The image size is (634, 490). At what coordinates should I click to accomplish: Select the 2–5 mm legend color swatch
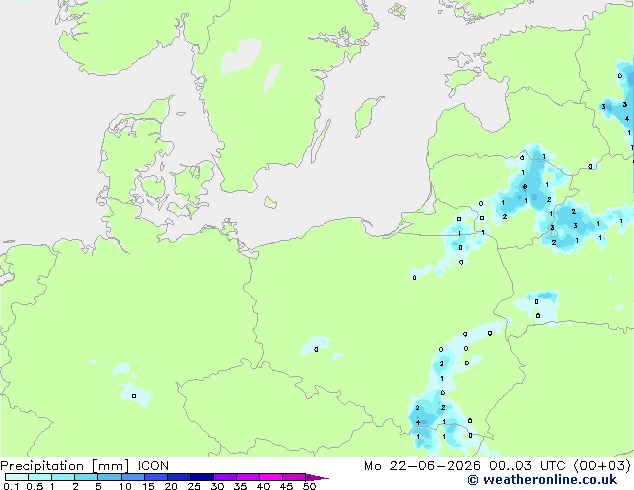tap(86, 477)
